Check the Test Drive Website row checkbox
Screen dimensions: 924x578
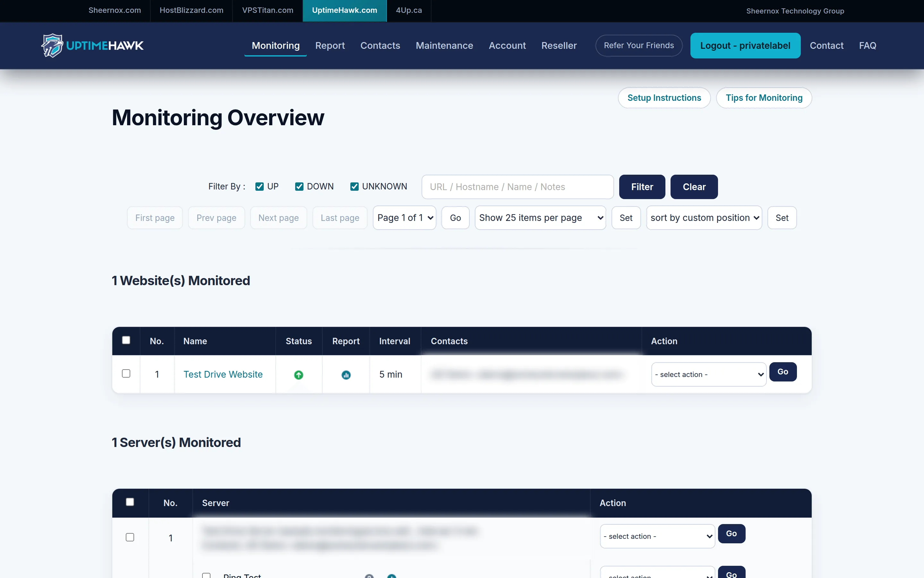tap(126, 373)
